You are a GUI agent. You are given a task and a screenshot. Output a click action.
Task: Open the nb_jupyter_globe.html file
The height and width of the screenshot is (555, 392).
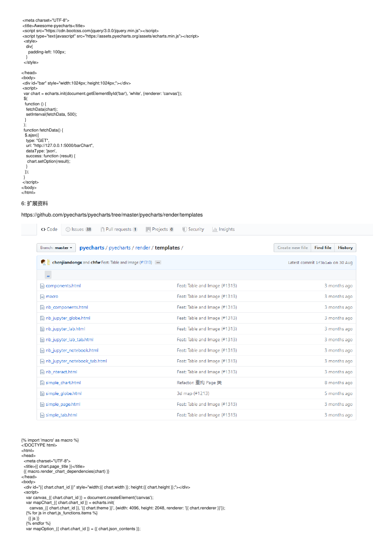pos(68,318)
